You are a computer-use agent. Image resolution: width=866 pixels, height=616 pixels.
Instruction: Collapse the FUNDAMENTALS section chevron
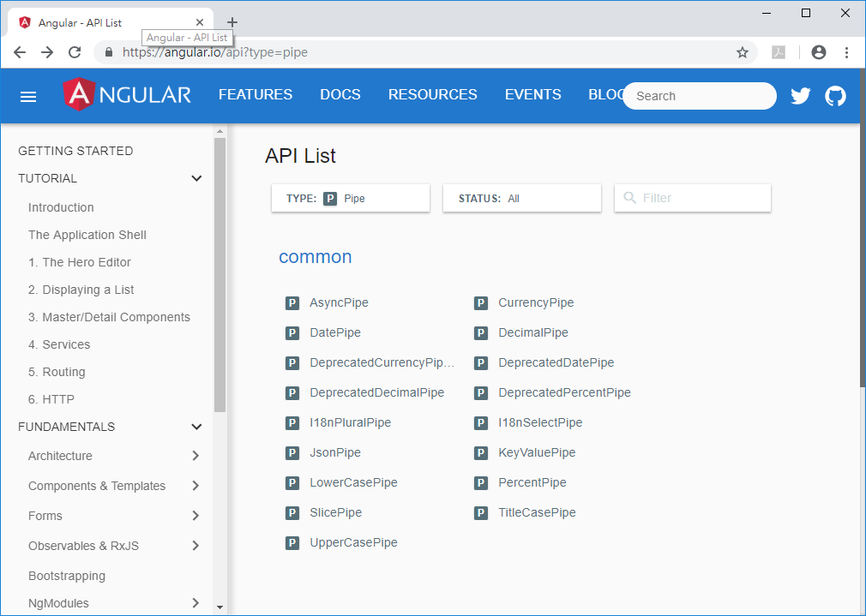tap(196, 427)
